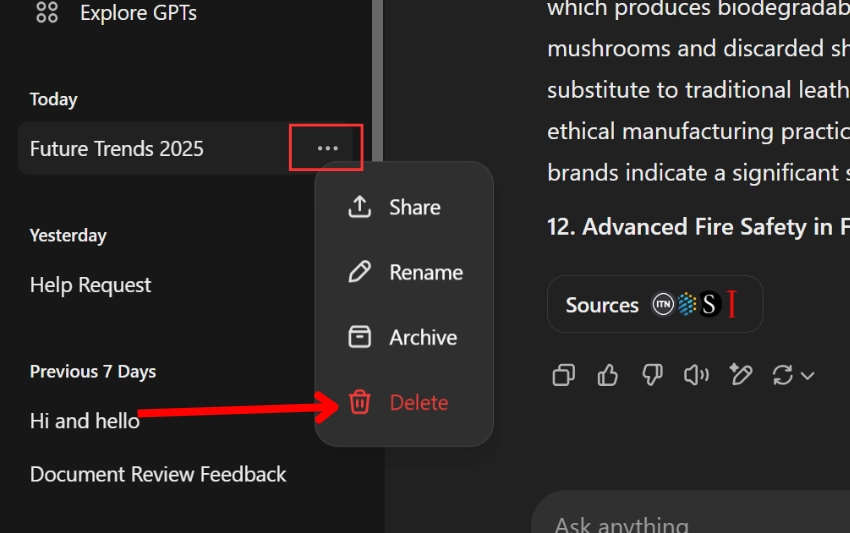Click the black S source icon
The image size is (850, 533).
click(709, 304)
